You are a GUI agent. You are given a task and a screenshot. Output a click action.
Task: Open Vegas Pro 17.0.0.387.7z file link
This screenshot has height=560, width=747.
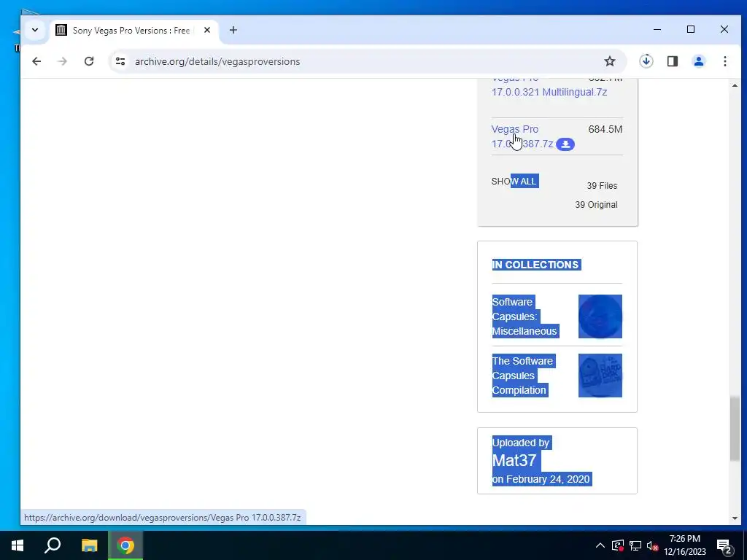click(x=522, y=136)
